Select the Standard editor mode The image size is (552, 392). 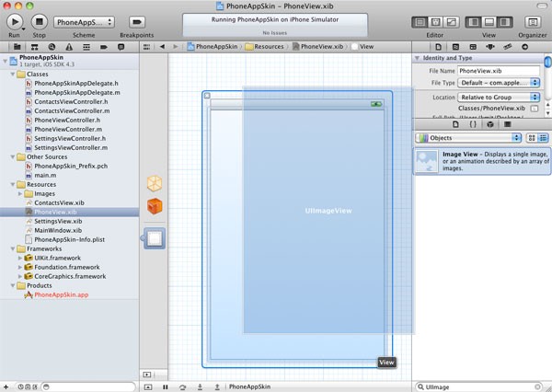420,22
